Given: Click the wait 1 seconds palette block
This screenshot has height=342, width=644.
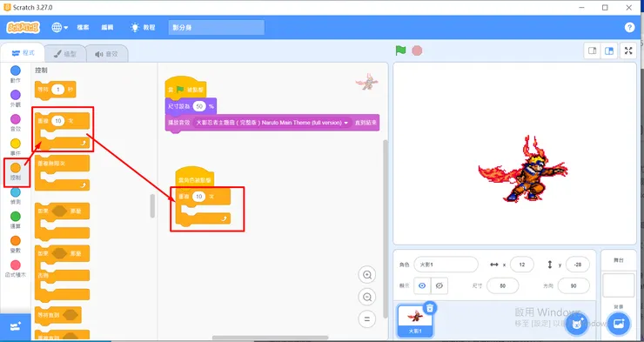Looking at the screenshot, I should [x=56, y=90].
